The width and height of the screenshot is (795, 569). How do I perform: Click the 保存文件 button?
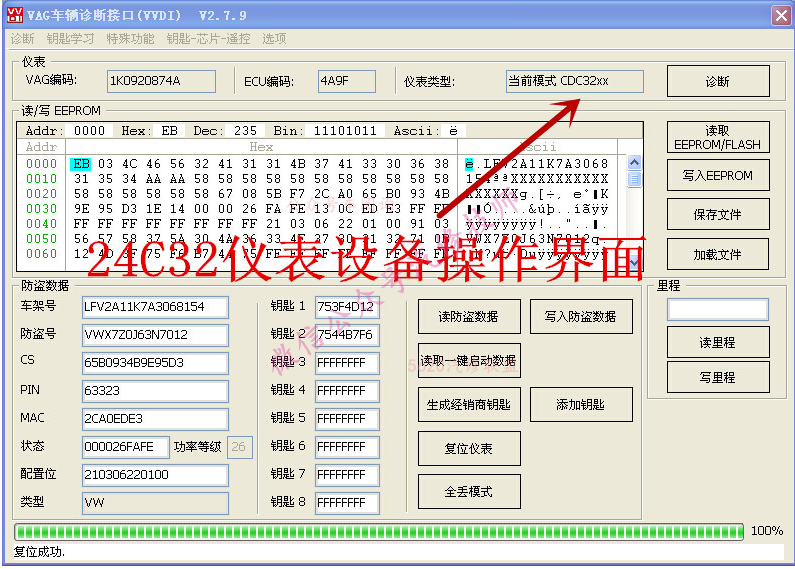[718, 215]
